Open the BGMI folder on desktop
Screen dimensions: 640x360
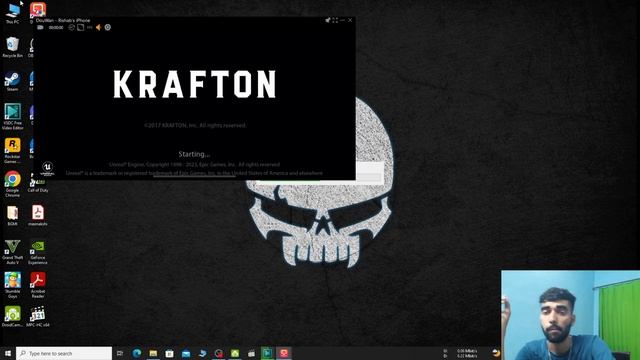pyautogui.click(x=13, y=216)
